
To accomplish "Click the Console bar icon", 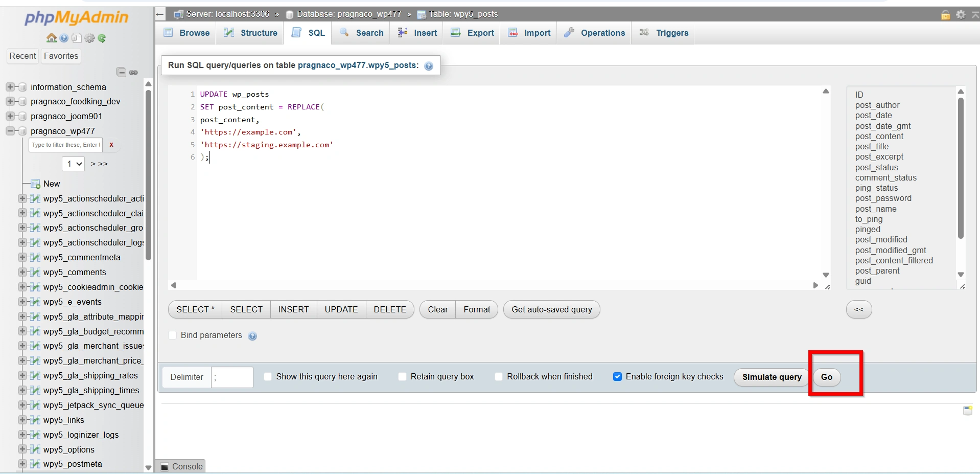I will 165,466.
